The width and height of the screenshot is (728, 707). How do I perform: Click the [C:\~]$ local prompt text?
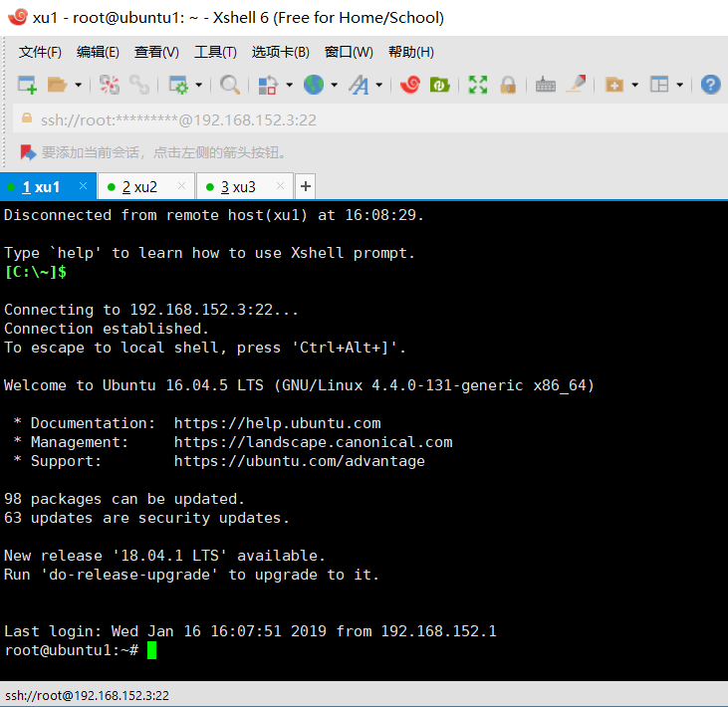click(36, 272)
